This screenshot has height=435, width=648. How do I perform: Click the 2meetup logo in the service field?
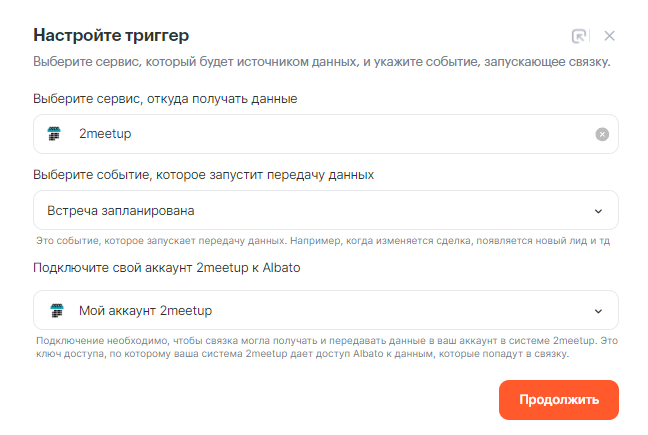click(56, 134)
